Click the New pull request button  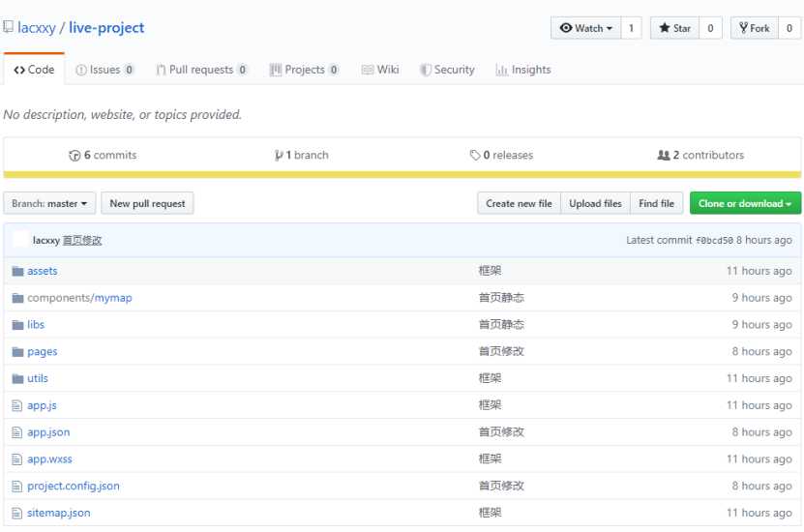(147, 203)
